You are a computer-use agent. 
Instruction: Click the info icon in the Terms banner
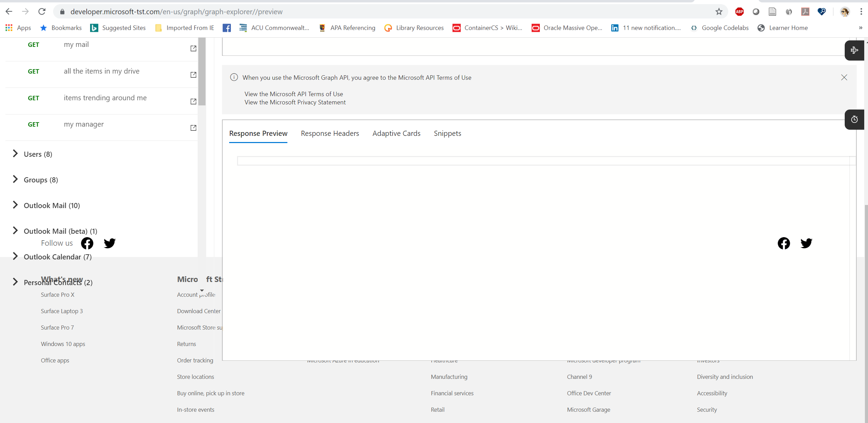point(234,77)
